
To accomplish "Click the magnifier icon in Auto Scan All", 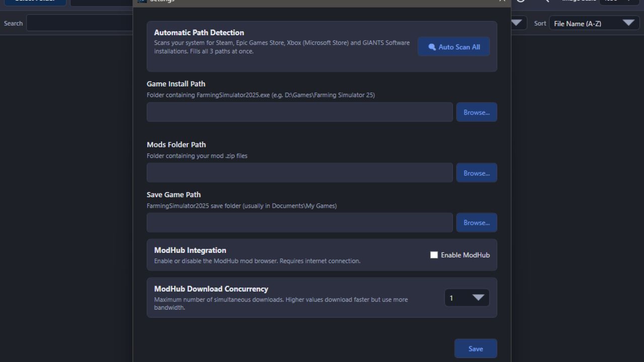I will 432,46.
